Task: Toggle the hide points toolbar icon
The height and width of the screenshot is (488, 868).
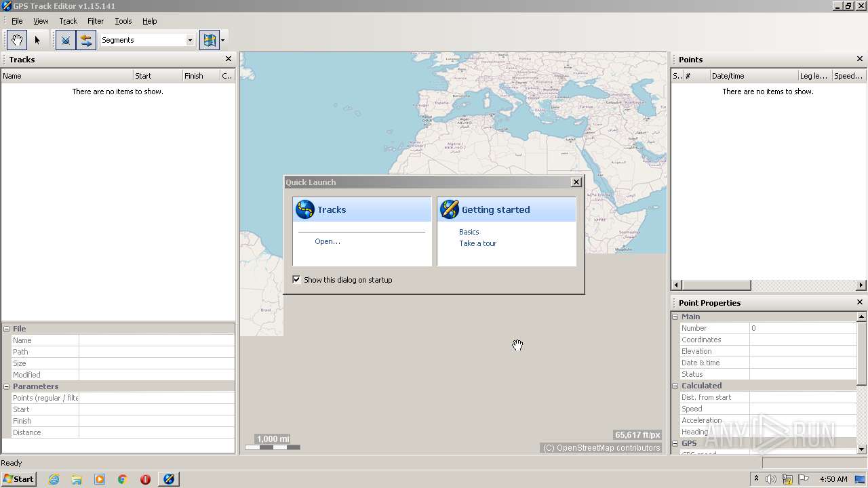Action: click(66, 40)
